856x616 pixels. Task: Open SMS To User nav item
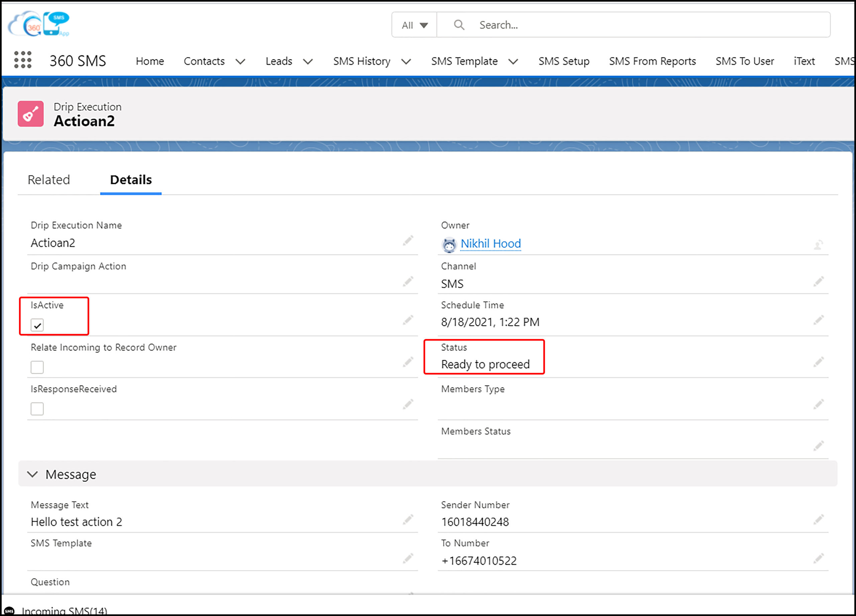click(745, 61)
